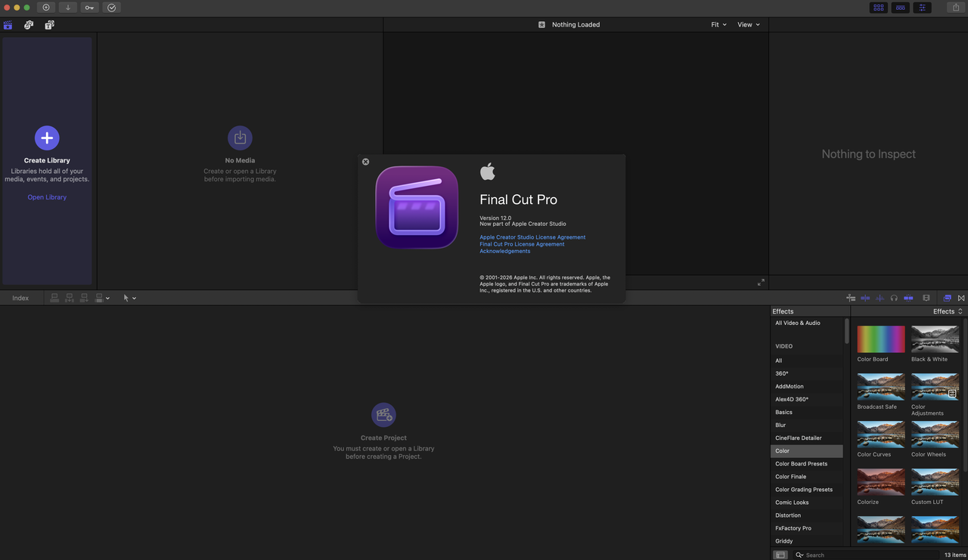The image size is (968, 560).
Task: Select the Custom LUT effect thumbnail
Action: click(x=935, y=482)
